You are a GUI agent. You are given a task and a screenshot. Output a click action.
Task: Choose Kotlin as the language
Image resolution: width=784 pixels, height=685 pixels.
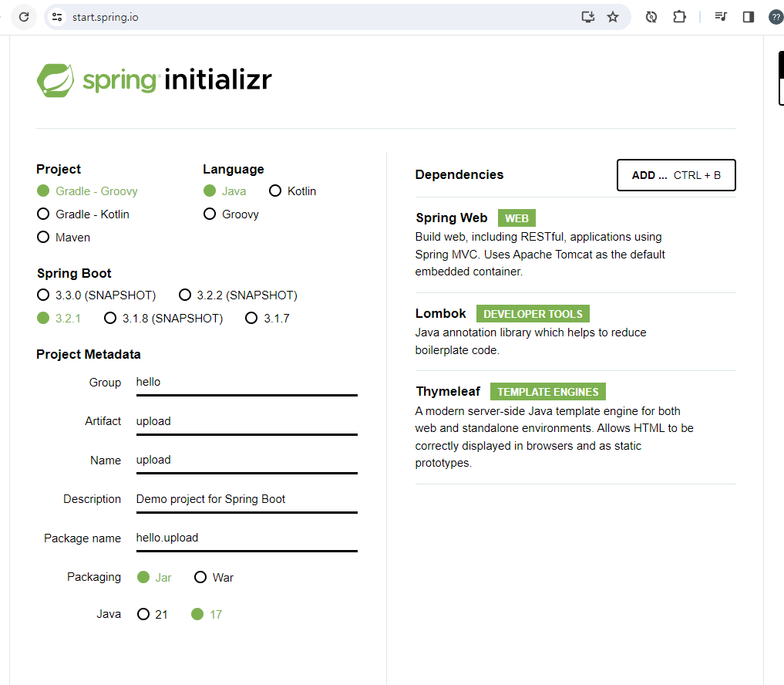point(292,191)
